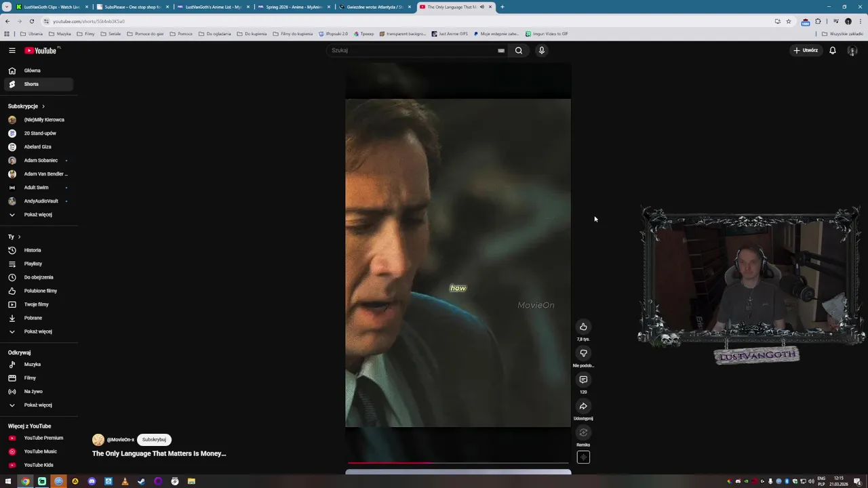Open the Short's comments
This screenshot has width=868, height=488.
[583, 380]
